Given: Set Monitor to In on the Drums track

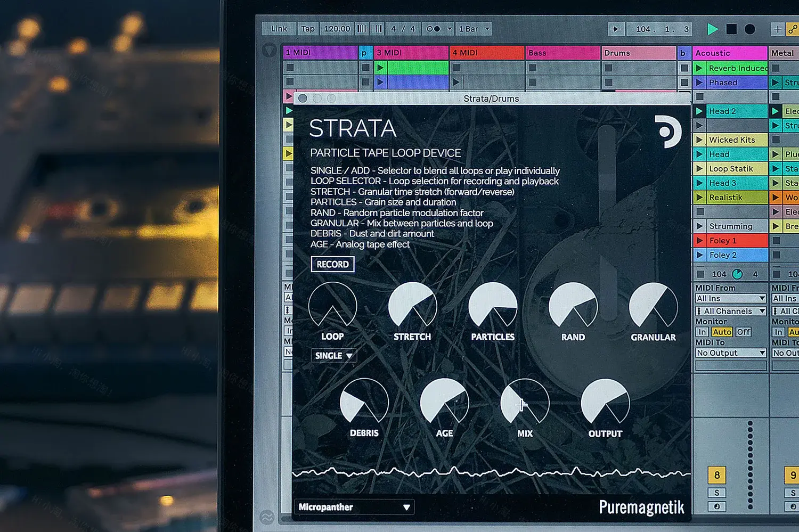Looking at the screenshot, I should 702,332.
